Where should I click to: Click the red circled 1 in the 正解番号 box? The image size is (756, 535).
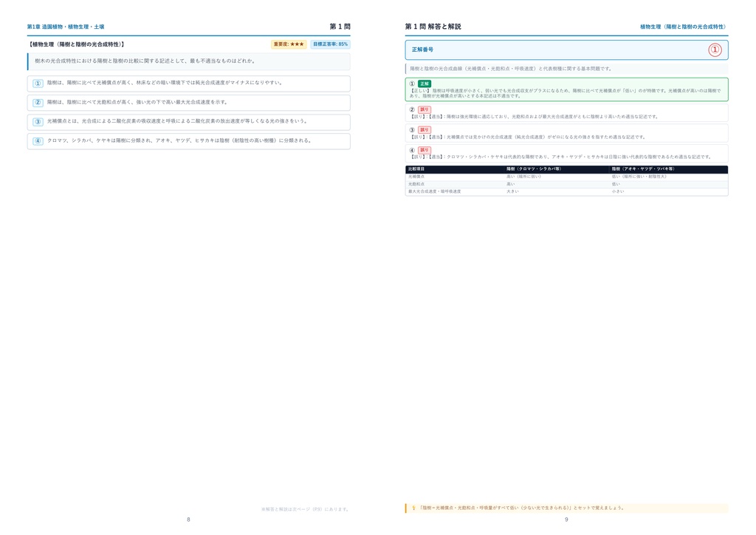[715, 50]
